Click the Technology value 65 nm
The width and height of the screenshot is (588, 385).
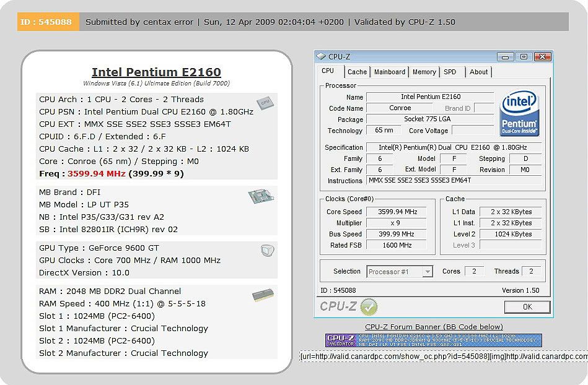click(x=384, y=131)
